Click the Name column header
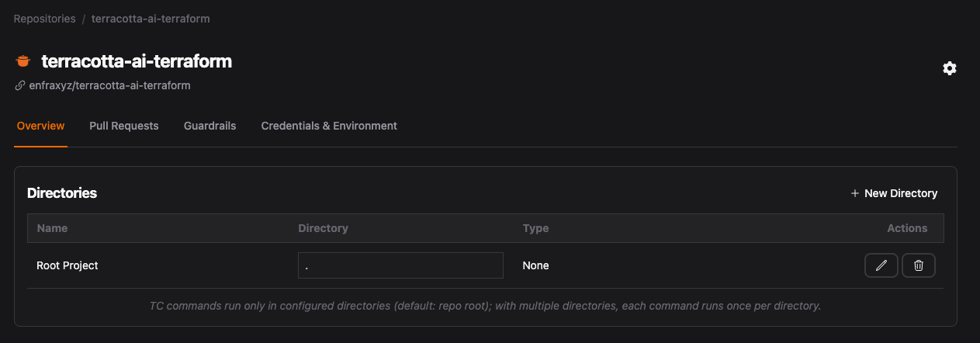The height and width of the screenshot is (343, 980). click(52, 228)
